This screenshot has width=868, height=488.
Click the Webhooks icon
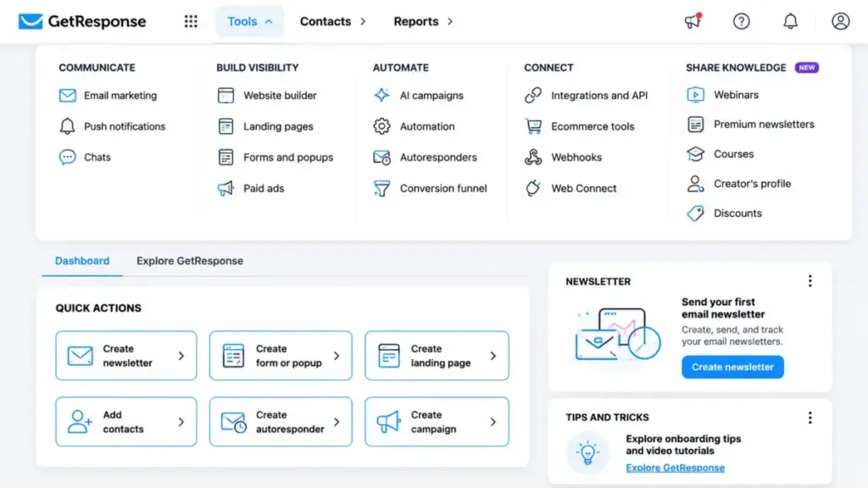533,157
